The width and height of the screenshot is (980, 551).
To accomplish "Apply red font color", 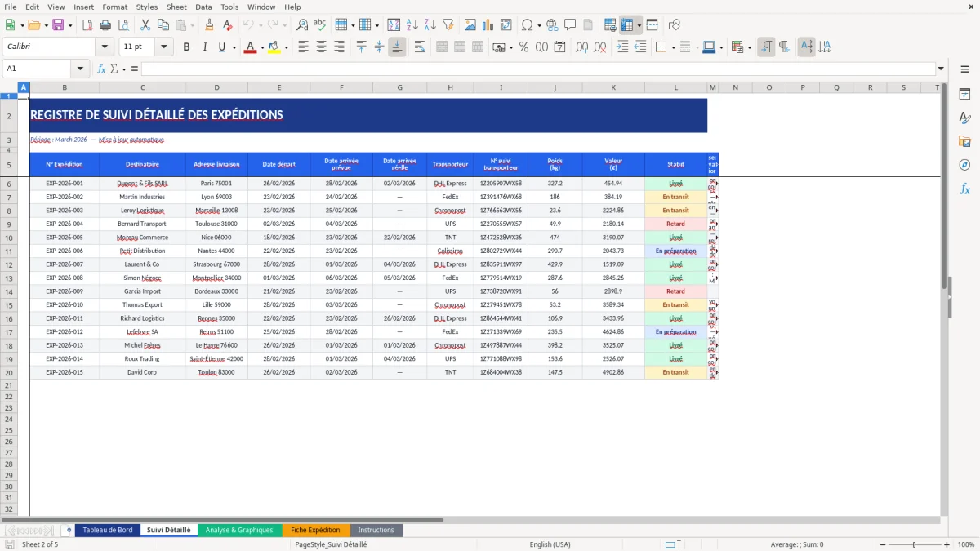I will click(x=250, y=47).
